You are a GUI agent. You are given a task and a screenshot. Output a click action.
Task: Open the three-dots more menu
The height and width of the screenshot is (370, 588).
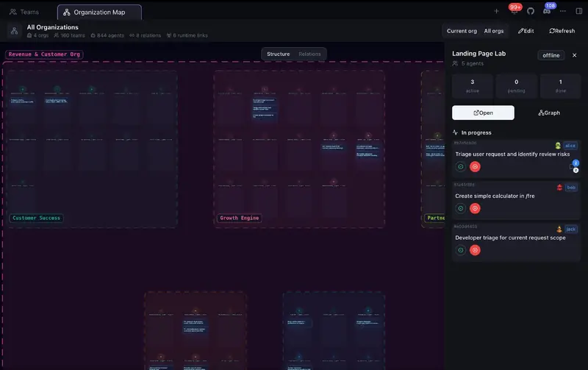563,11
